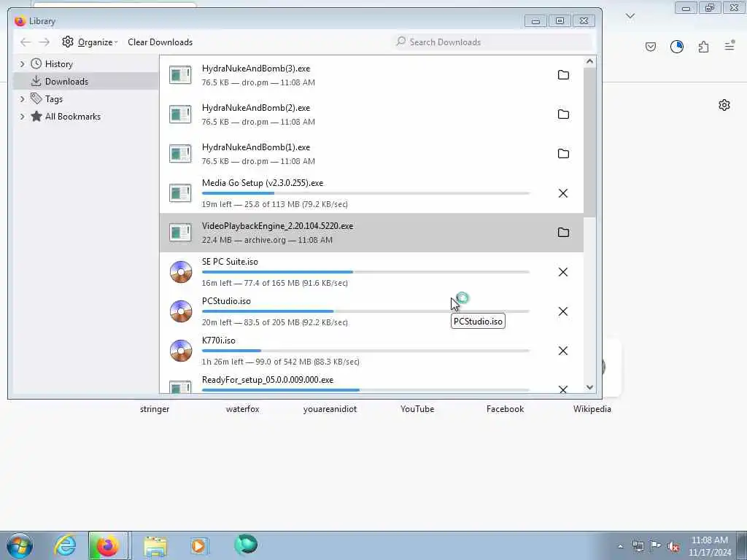This screenshot has height=560, width=747.
Task: Open the Wikipedia shortcut
Action: (x=592, y=409)
